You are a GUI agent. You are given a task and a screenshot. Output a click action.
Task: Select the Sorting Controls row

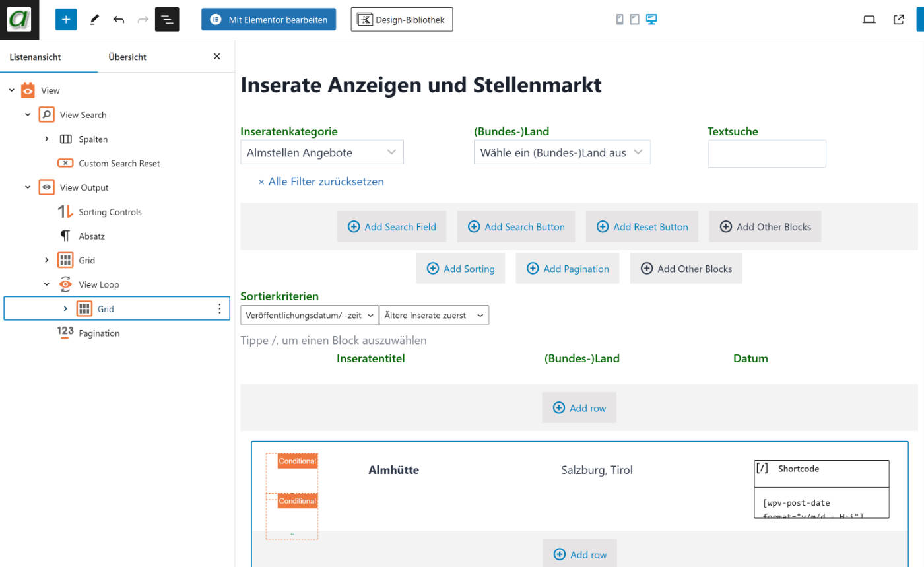pos(117,212)
